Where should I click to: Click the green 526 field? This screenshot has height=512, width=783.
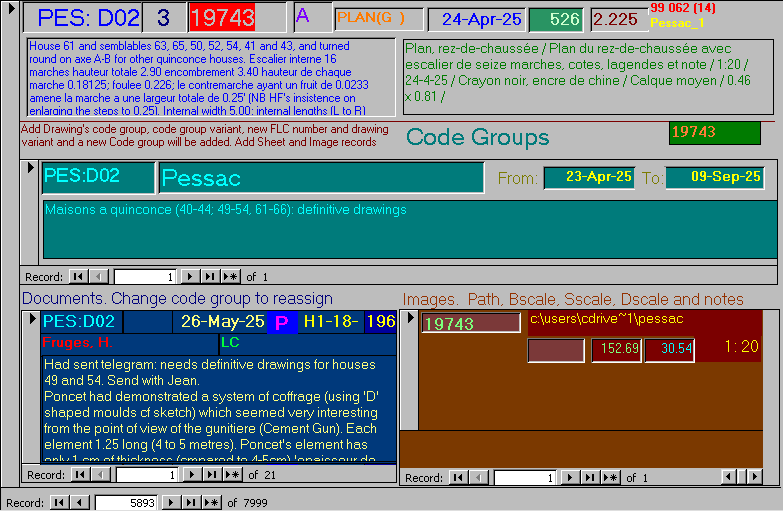tap(556, 19)
